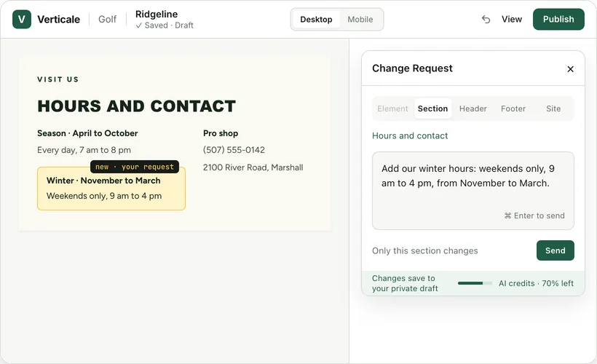
Task: Switch preview to Desktop mode
Action: click(x=316, y=20)
